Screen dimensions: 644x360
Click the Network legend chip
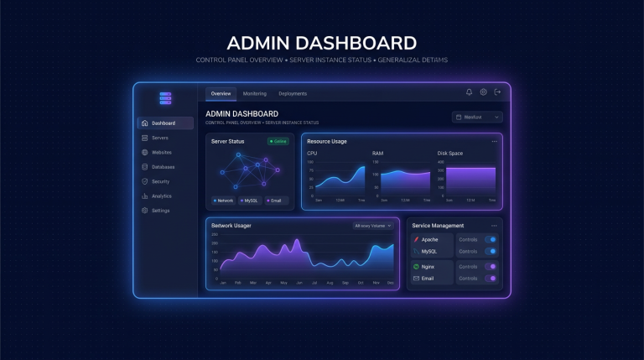point(223,201)
